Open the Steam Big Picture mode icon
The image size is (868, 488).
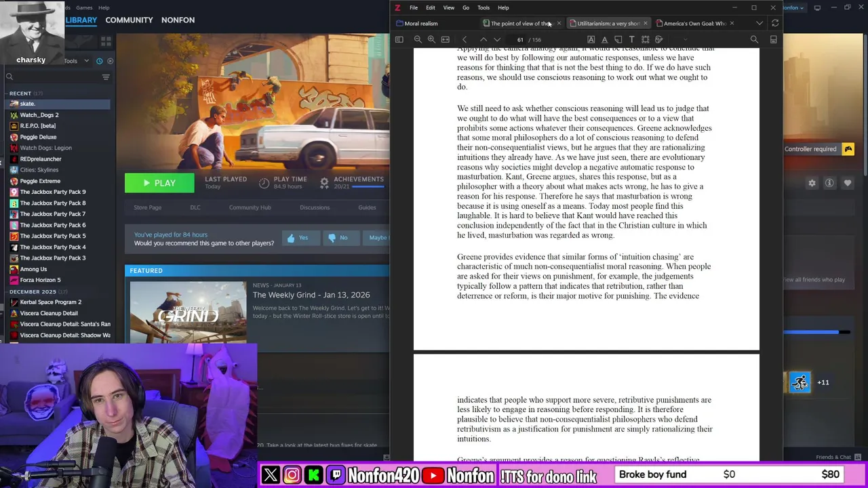point(818,7)
